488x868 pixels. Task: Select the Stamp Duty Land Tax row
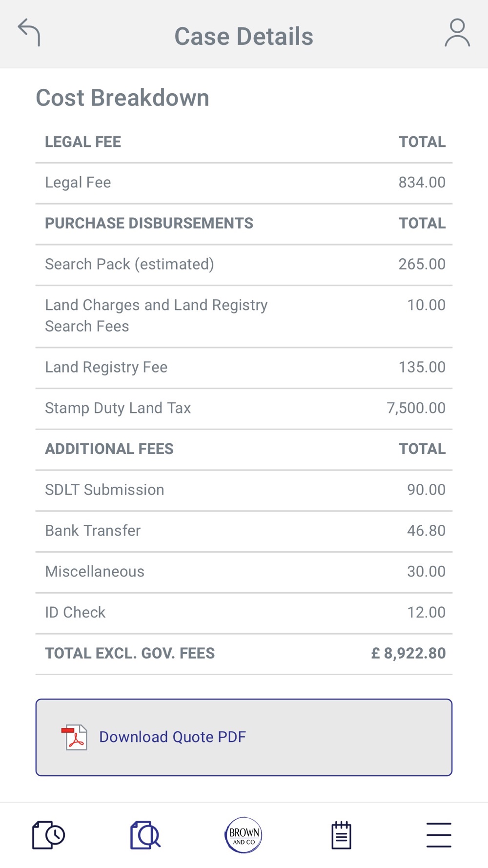244,409
